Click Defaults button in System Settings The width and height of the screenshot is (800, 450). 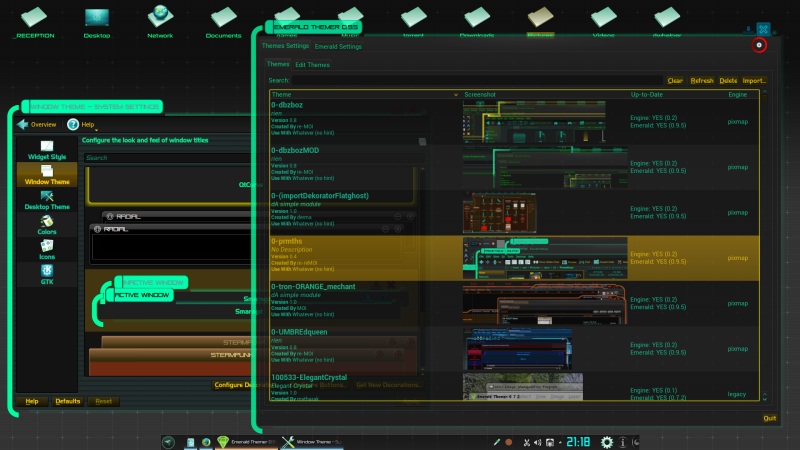(x=67, y=402)
